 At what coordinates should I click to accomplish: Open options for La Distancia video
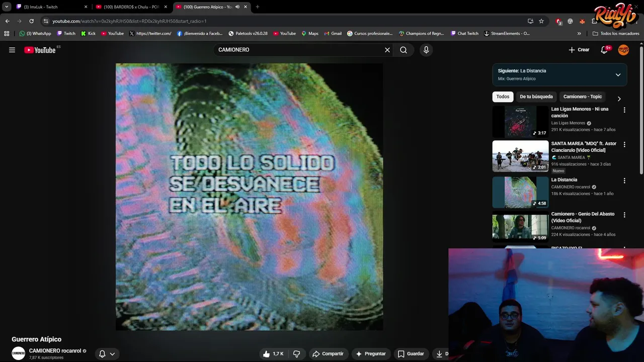[624, 180]
